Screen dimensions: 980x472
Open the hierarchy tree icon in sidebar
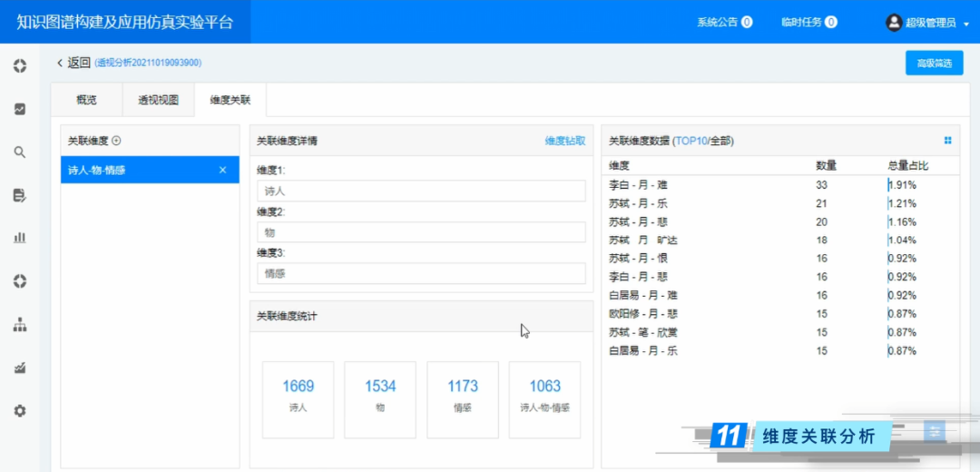(20, 324)
